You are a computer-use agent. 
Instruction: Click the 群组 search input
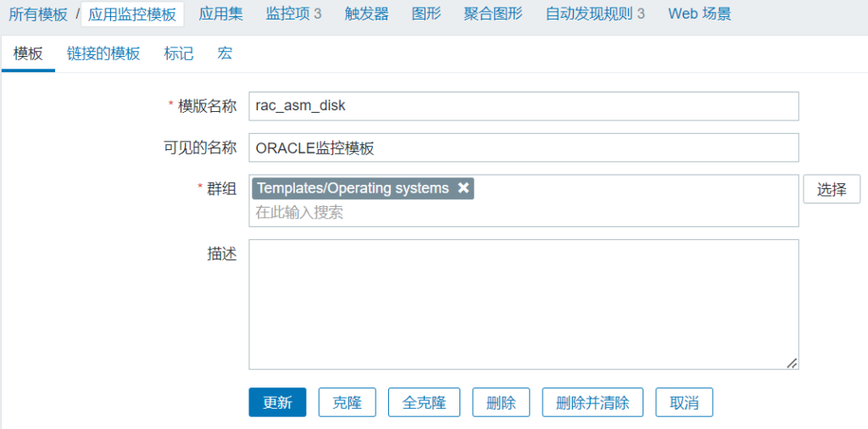[x=523, y=213]
